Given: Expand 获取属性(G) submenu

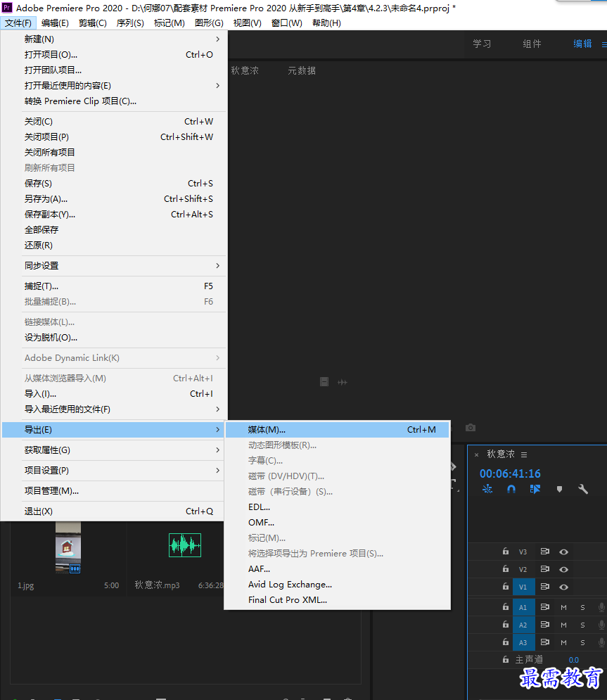Looking at the screenshot, I should [x=114, y=450].
